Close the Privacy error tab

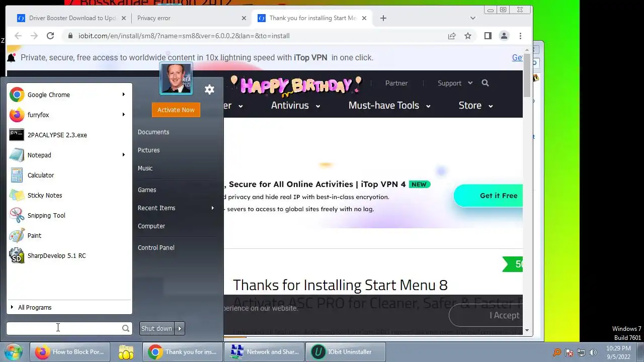(244, 18)
